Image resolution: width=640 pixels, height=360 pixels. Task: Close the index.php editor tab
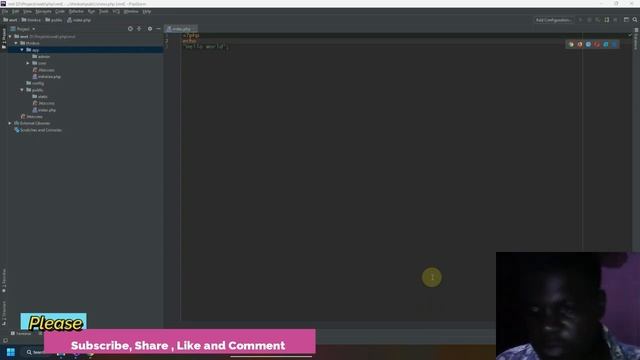click(194, 29)
